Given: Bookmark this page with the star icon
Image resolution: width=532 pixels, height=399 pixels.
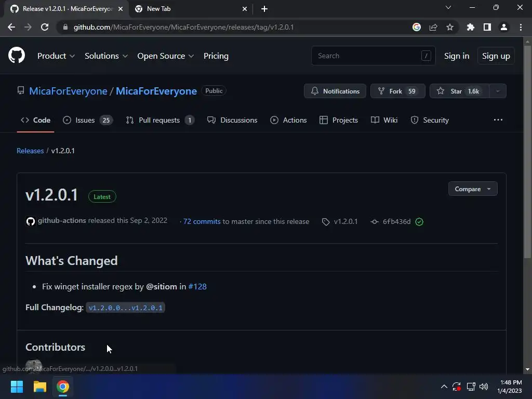Looking at the screenshot, I should click(x=450, y=27).
